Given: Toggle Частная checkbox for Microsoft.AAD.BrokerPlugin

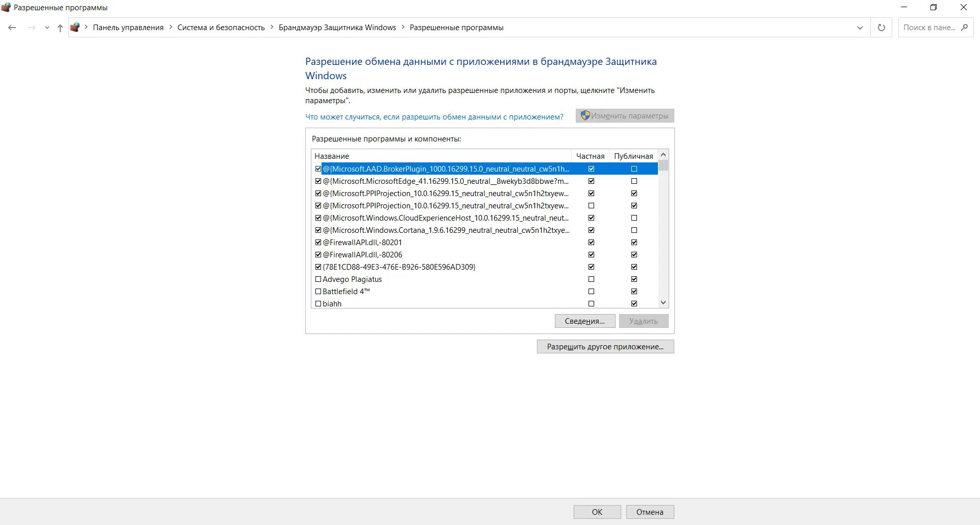Looking at the screenshot, I should point(591,169).
